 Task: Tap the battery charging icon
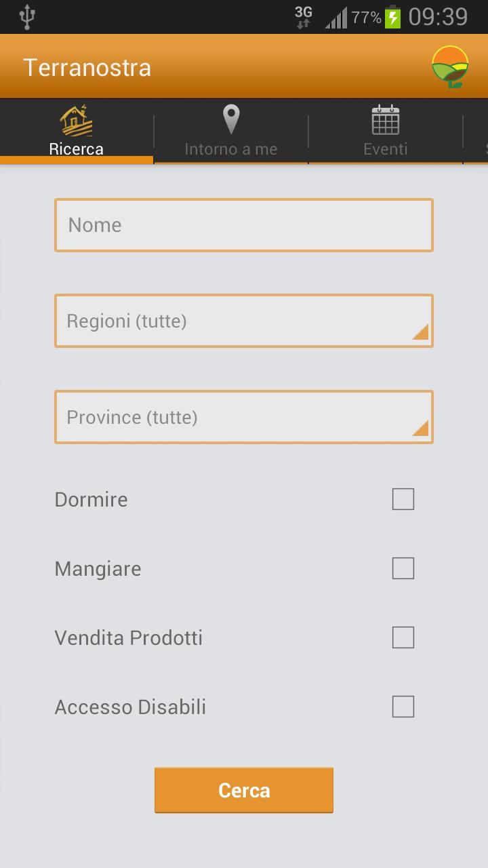pyautogui.click(x=393, y=17)
